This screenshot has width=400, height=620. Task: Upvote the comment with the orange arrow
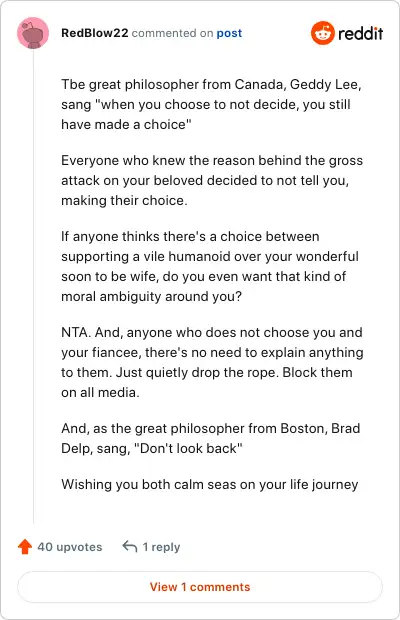click(25, 546)
